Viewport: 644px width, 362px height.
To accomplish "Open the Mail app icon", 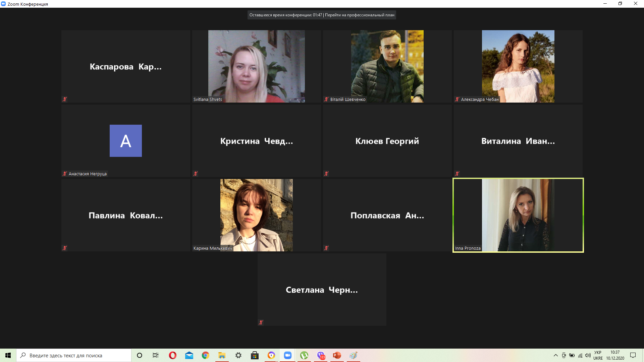I will click(x=189, y=355).
